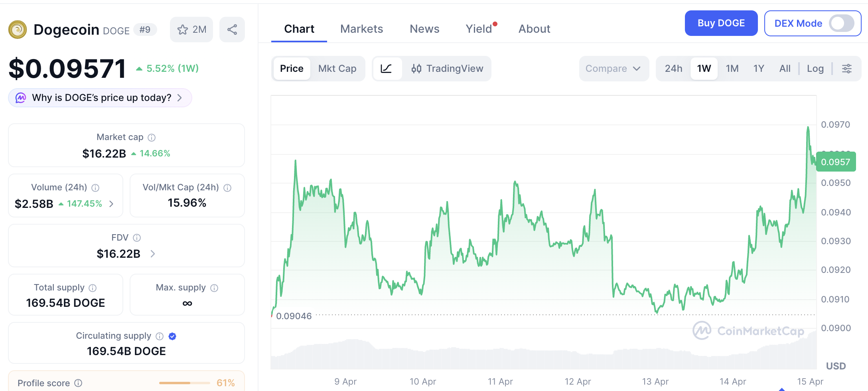Screen dimensions: 868x391
Task: Click the Profile score progress bar
Action: click(x=184, y=383)
